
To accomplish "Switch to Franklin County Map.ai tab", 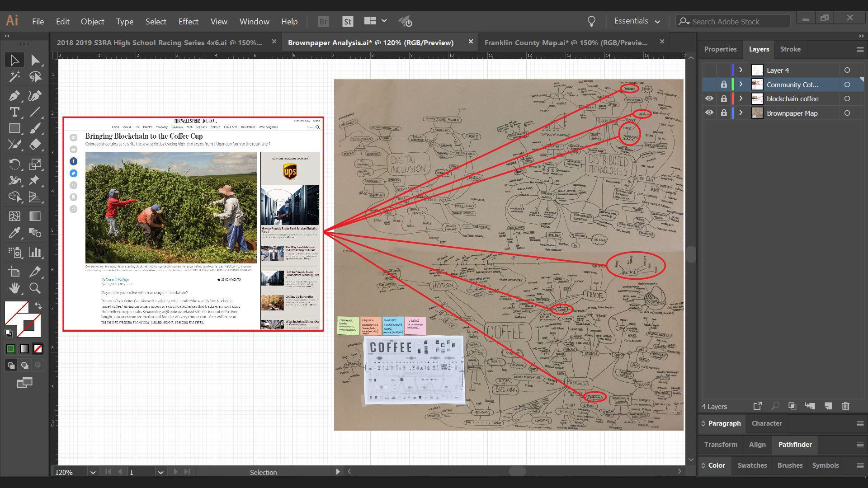I will (566, 42).
